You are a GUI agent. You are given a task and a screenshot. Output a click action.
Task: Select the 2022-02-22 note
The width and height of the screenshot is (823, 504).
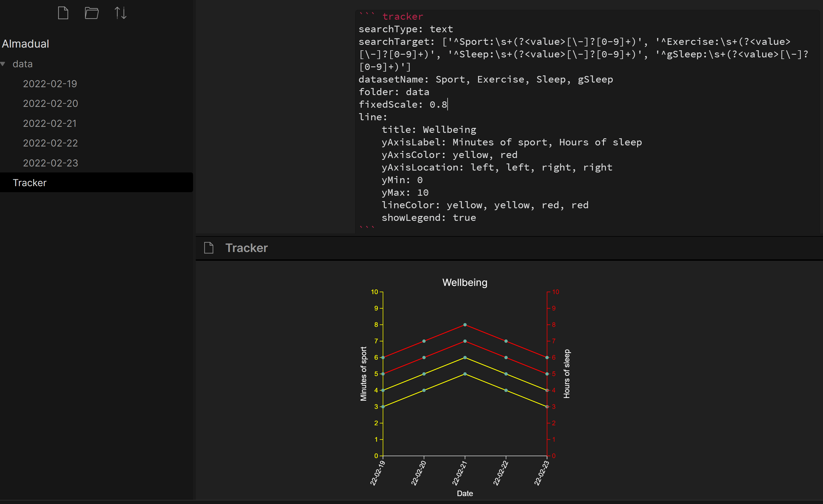(50, 143)
